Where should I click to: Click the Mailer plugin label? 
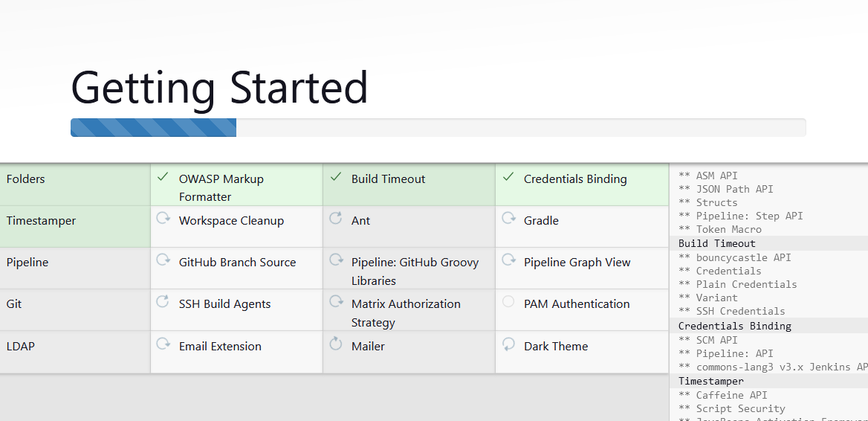tap(368, 346)
